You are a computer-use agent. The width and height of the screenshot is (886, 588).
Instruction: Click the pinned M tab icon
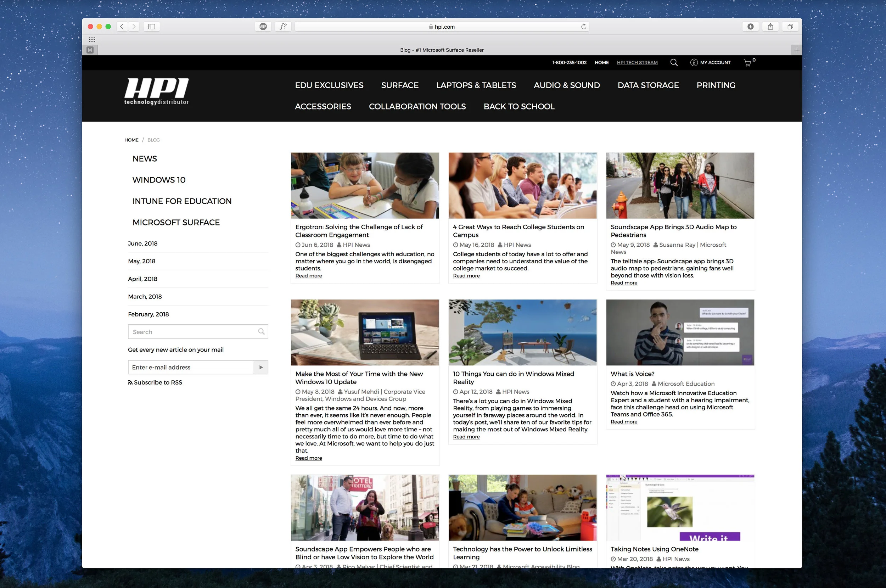pos(90,50)
